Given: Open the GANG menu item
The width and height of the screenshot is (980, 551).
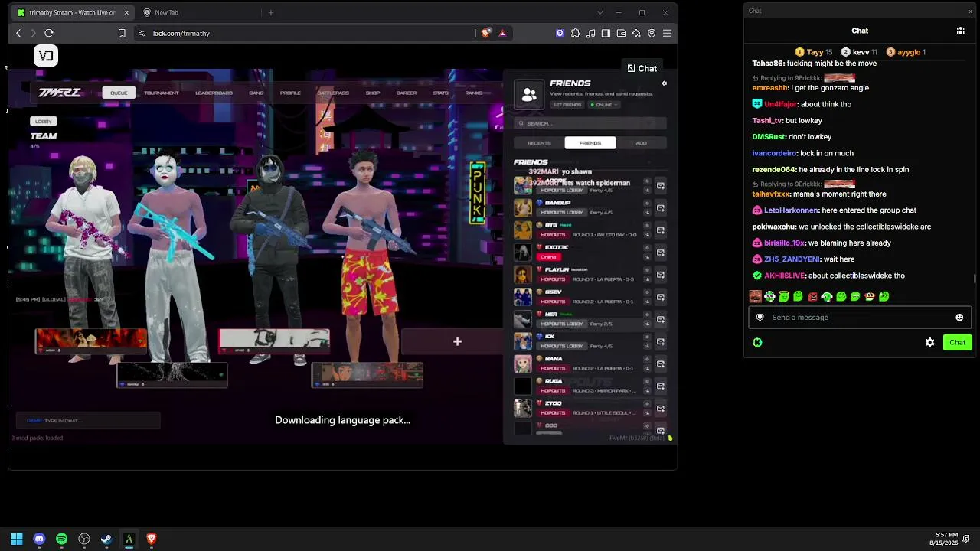Looking at the screenshot, I should pyautogui.click(x=256, y=93).
